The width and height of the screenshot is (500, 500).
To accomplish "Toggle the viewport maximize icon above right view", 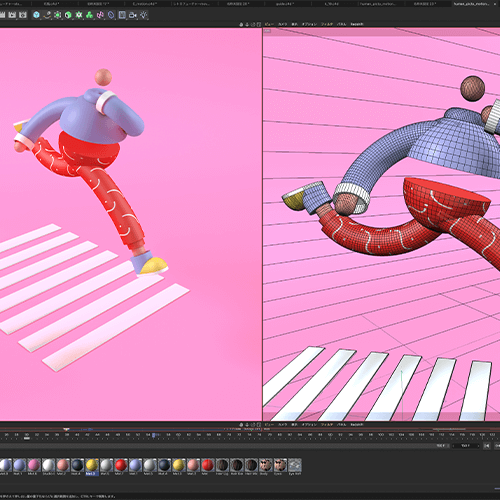I will tap(259, 24).
